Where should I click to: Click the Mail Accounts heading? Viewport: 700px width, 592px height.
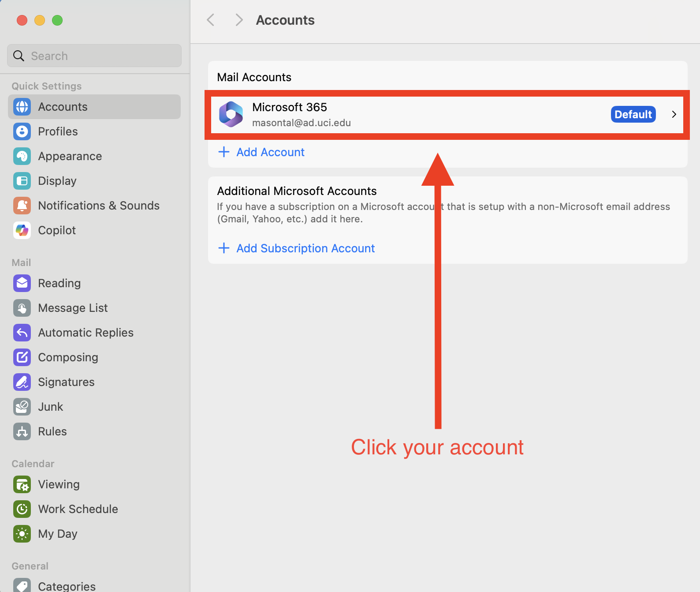coord(254,77)
